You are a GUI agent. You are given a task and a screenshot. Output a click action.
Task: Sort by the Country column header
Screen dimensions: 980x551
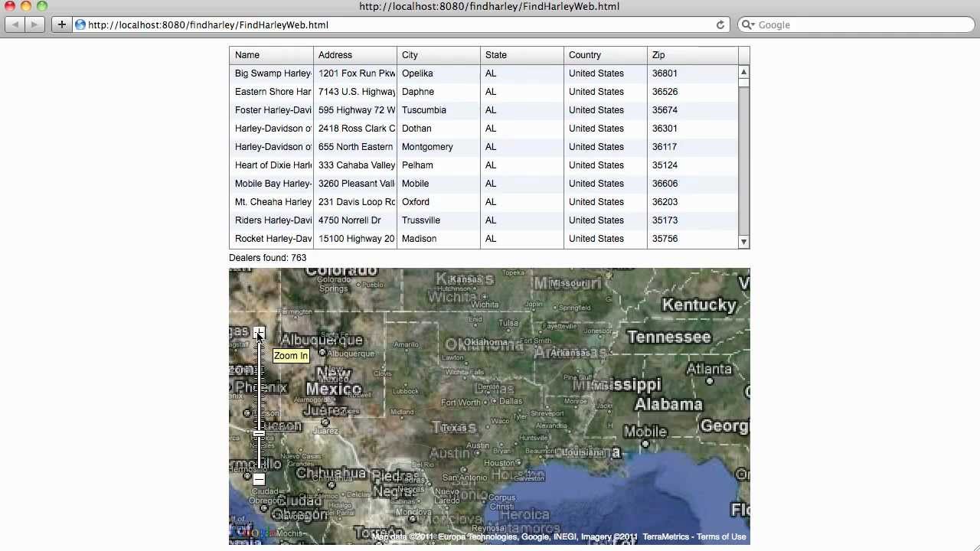(606, 55)
